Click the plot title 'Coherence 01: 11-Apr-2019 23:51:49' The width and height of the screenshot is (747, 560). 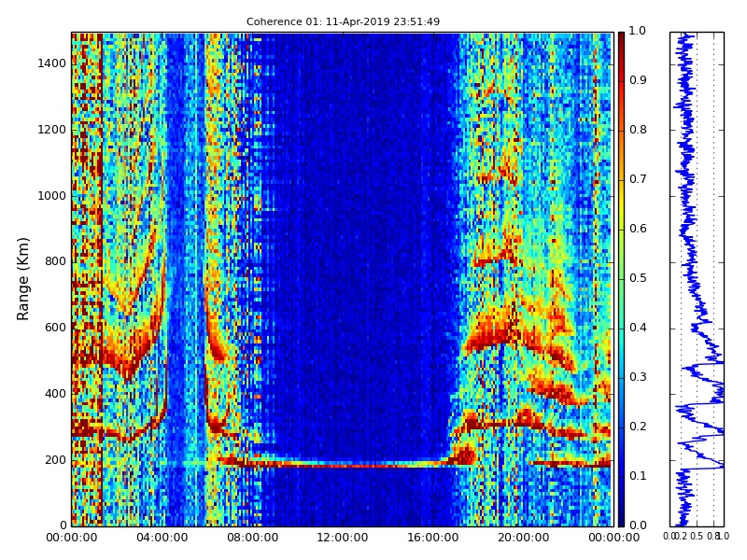click(x=343, y=21)
